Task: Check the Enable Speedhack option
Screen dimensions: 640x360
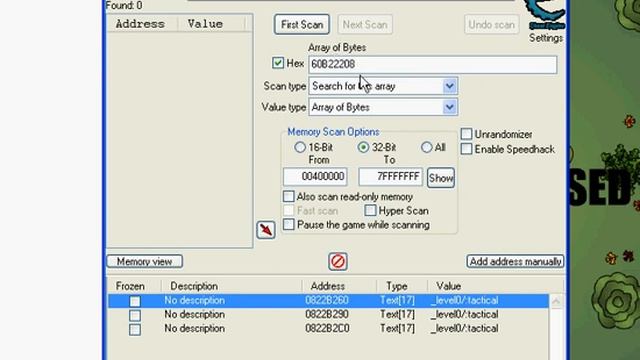Action: coord(466,149)
